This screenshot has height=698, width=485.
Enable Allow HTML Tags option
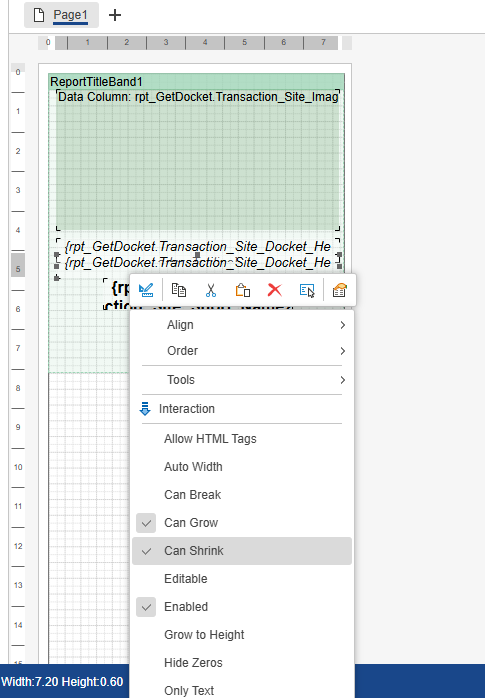pos(242,439)
